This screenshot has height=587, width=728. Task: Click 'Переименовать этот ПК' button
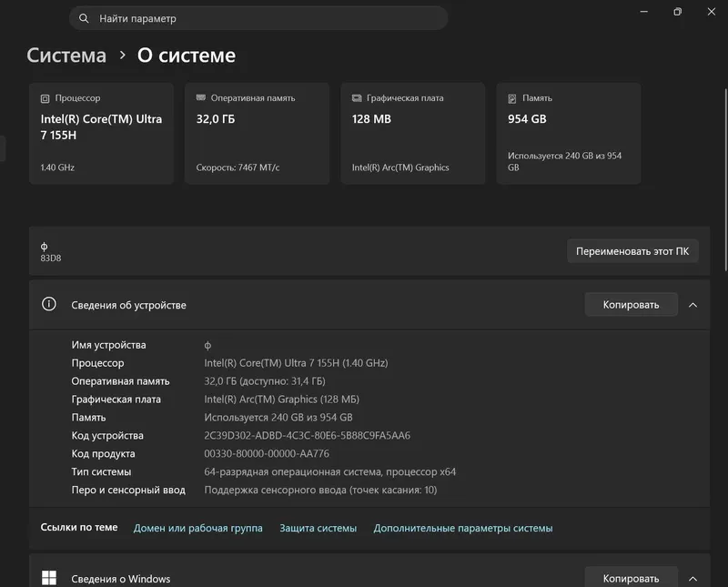[x=632, y=251]
